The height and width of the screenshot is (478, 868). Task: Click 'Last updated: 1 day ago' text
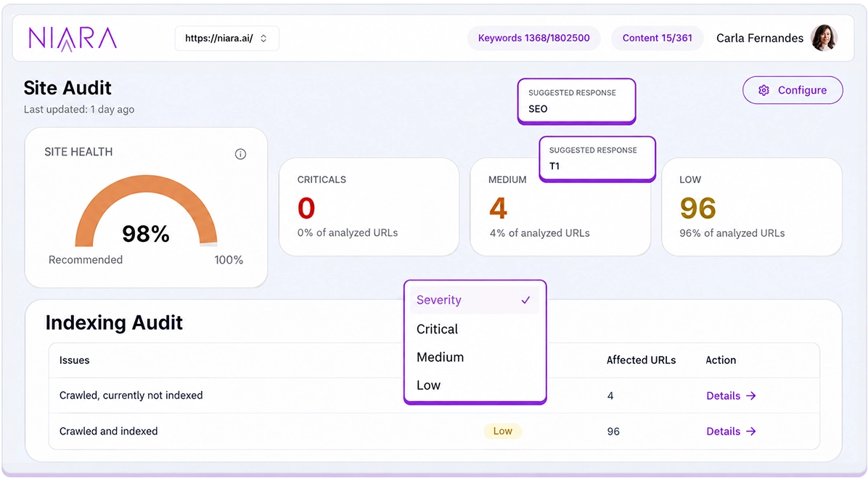click(79, 110)
